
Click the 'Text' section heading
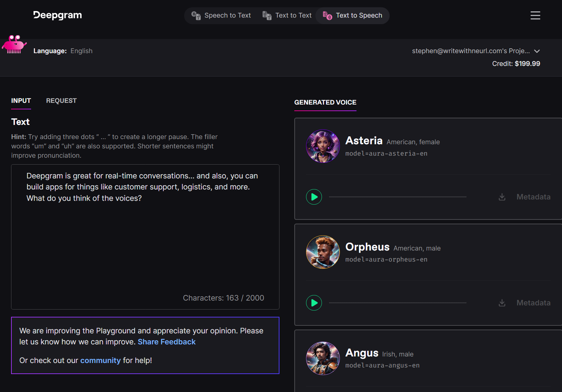click(20, 122)
